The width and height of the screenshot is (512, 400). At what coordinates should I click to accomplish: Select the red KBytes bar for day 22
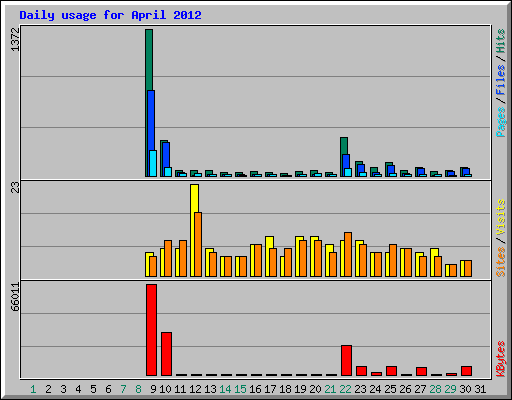[x=346, y=361]
